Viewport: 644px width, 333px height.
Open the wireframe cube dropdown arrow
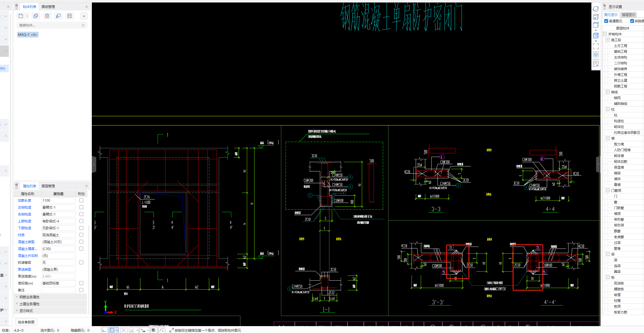(596, 30)
